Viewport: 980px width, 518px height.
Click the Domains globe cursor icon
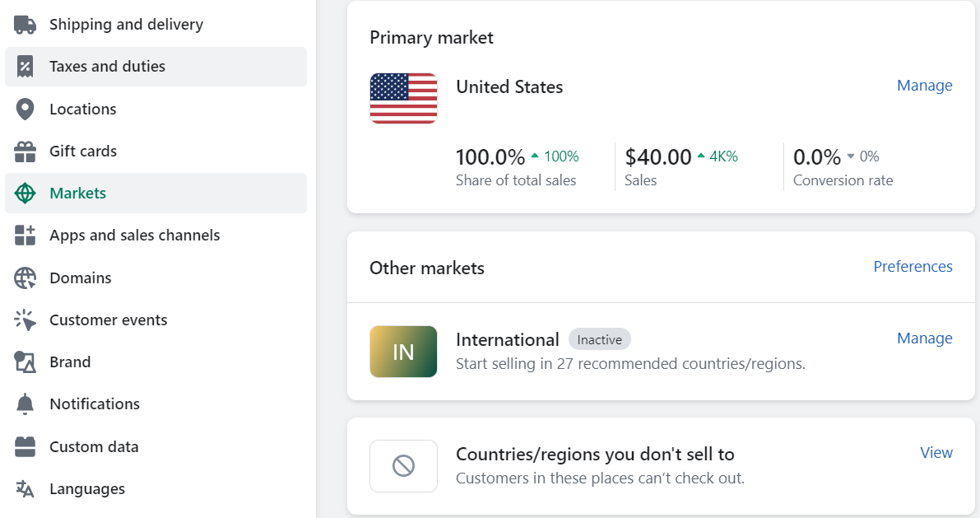tap(26, 278)
